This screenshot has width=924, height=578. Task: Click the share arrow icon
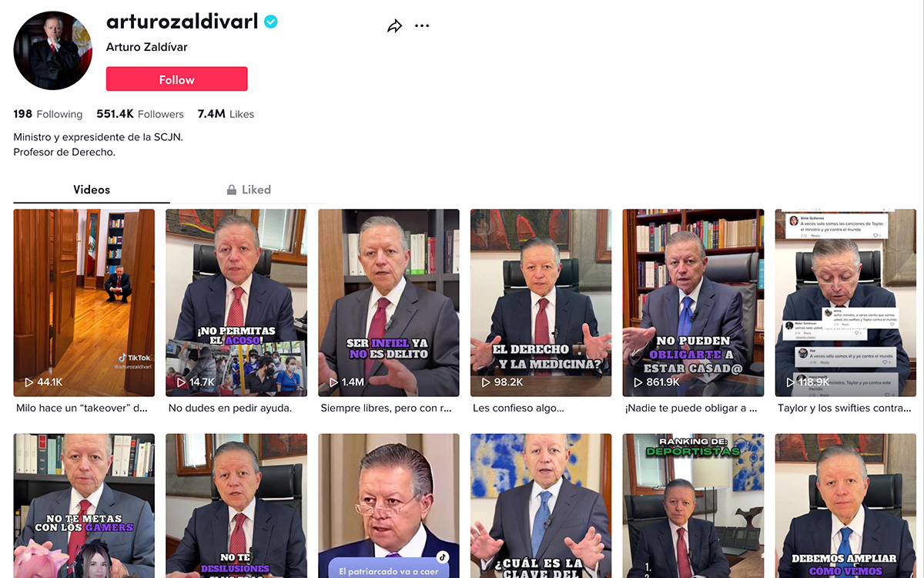click(x=394, y=26)
